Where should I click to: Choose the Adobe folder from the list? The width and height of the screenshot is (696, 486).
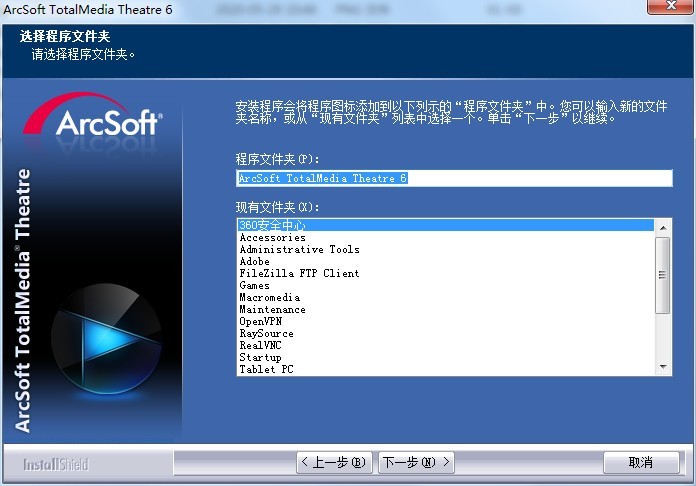click(x=445, y=261)
